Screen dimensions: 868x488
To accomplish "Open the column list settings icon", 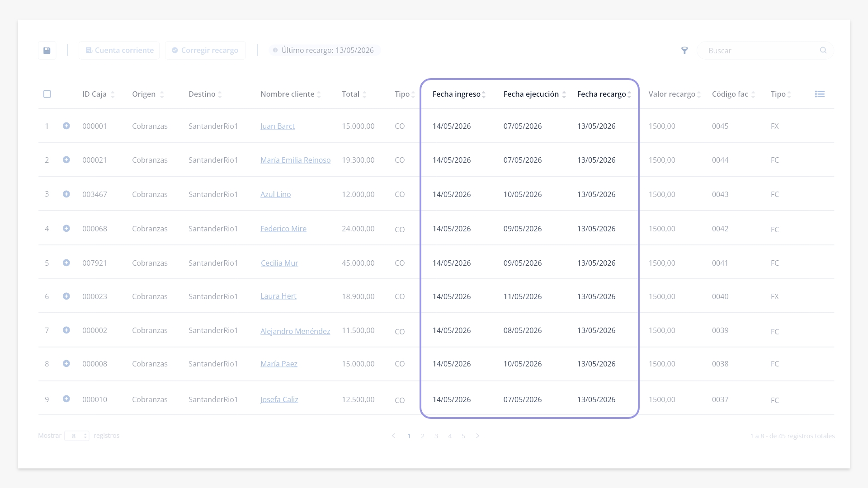I will click(820, 94).
